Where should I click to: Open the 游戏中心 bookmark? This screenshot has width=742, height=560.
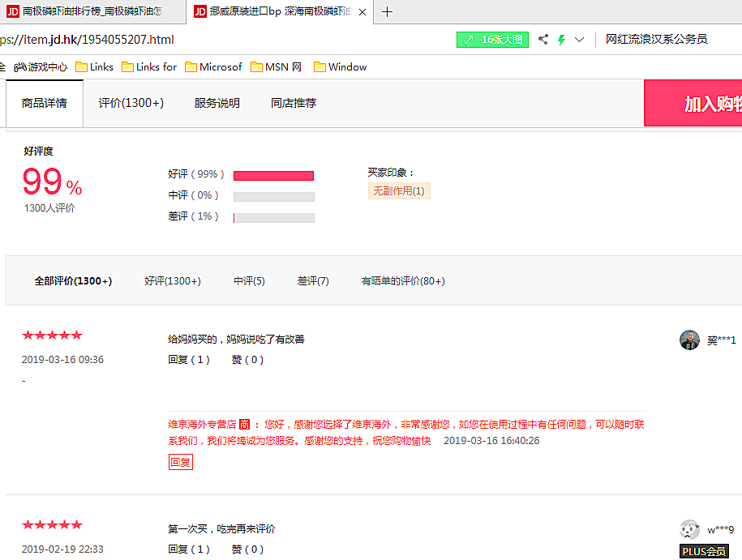(41, 67)
